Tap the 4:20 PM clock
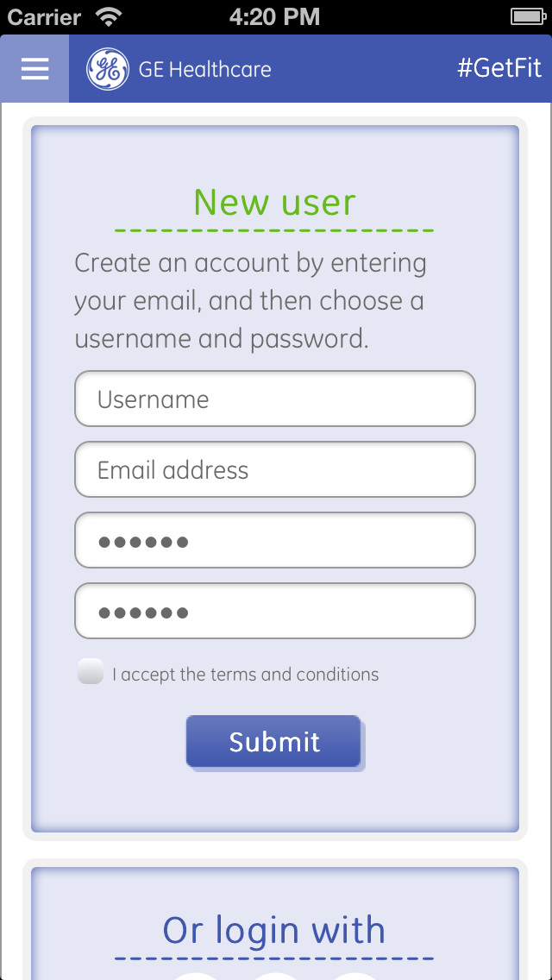 click(x=274, y=17)
